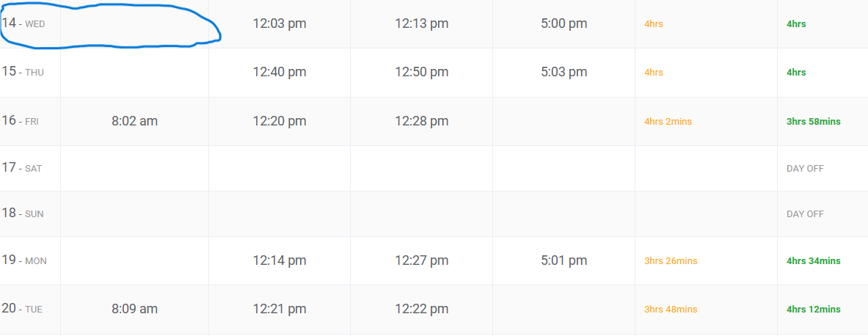Select the DAY OFF label for Saturday
Screen dimensions: 868x336
(x=805, y=169)
